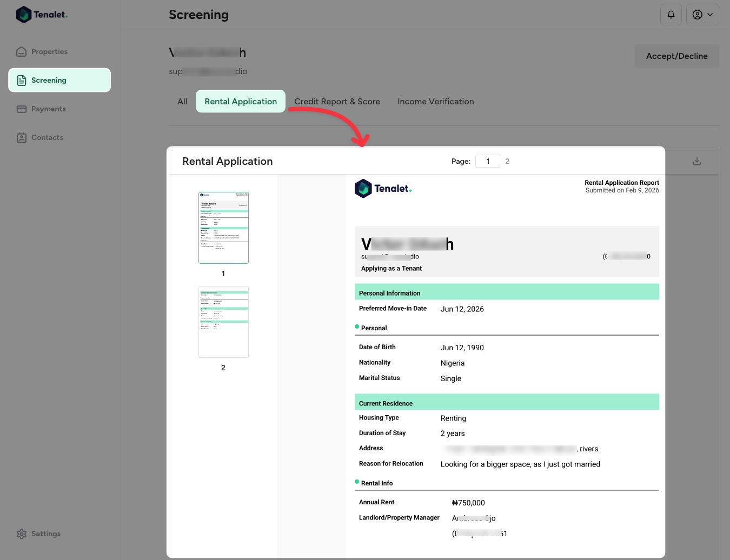The height and width of the screenshot is (560, 730).
Task: Click the Accept/Decline button
Action: (x=676, y=56)
